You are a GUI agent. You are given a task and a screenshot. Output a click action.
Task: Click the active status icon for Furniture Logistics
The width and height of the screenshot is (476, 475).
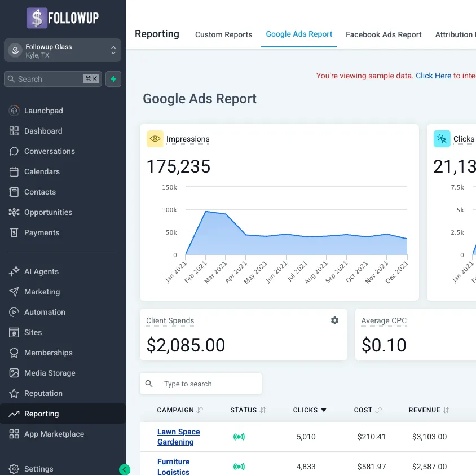click(x=239, y=467)
